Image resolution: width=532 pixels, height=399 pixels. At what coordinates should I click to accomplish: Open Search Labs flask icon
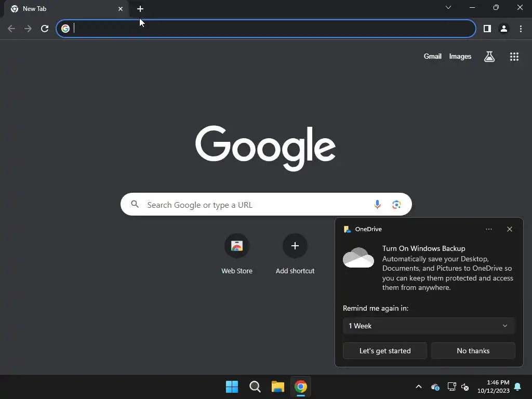(489, 56)
